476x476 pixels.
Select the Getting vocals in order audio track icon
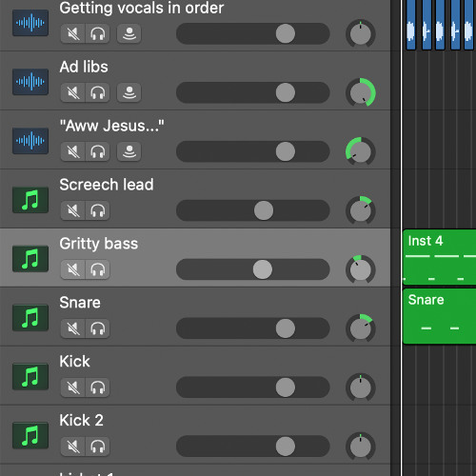click(30, 23)
